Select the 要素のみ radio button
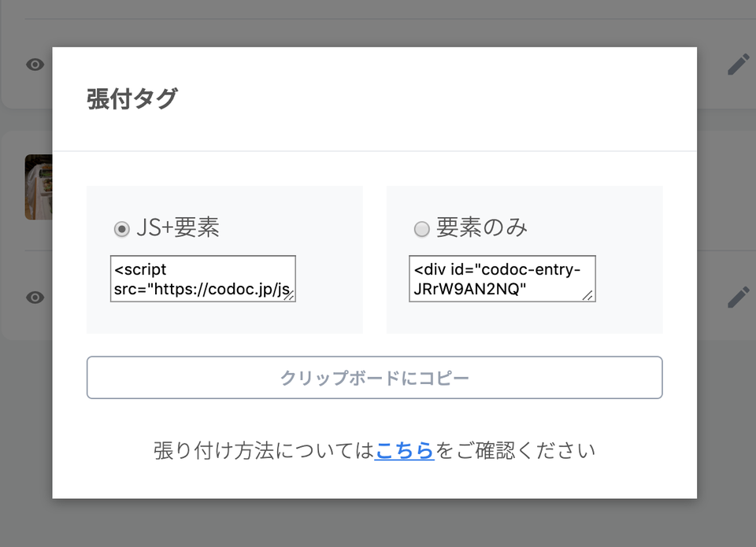This screenshot has width=756, height=547. coord(422,228)
